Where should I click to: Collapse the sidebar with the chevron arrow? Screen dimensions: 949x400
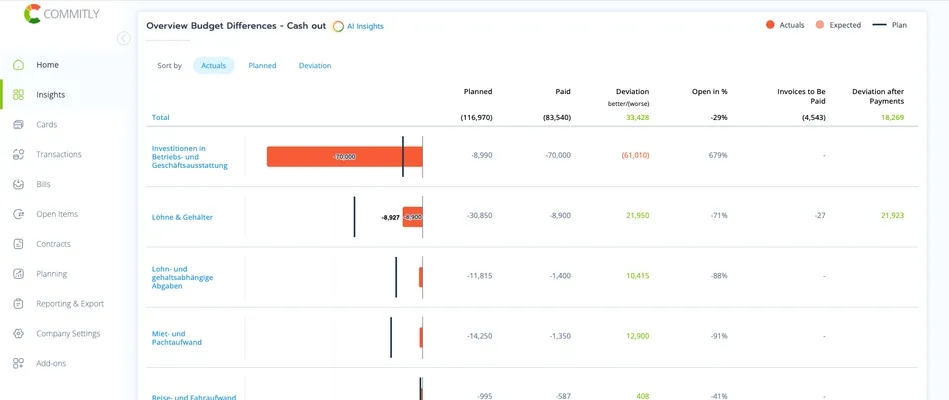(123, 39)
